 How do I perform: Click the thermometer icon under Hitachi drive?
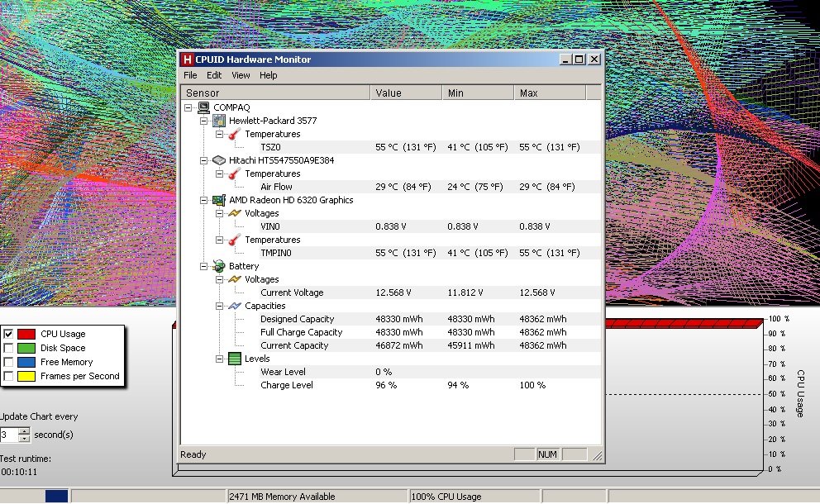click(x=235, y=174)
